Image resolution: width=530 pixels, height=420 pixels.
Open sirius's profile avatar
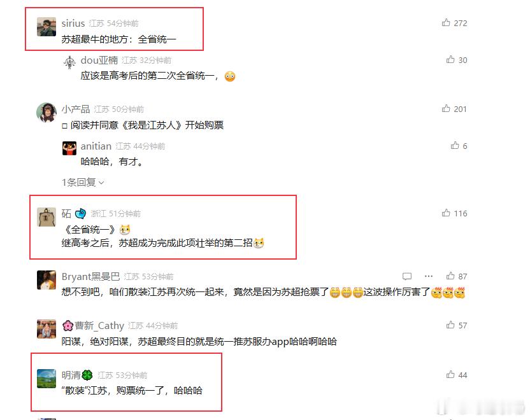[x=47, y=27]
